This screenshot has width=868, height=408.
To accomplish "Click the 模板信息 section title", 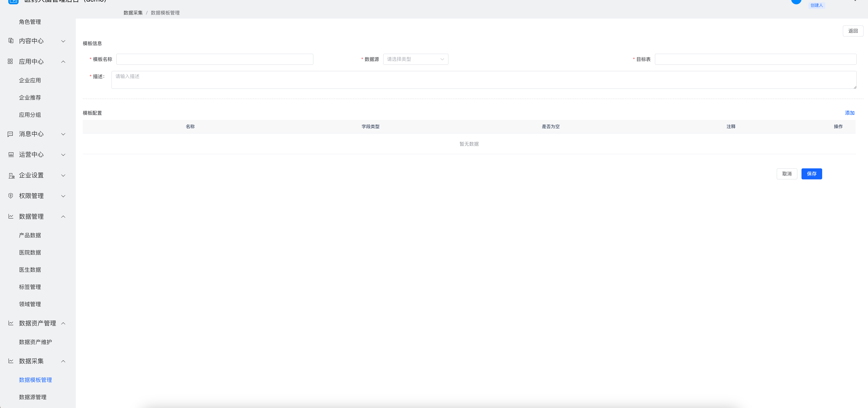I will (92, 43).
